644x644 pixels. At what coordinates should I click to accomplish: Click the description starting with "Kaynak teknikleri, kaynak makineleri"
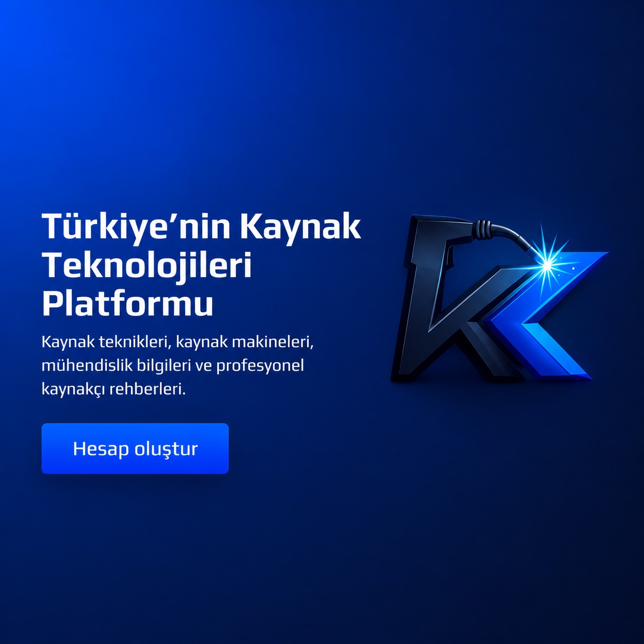(178, 365)
